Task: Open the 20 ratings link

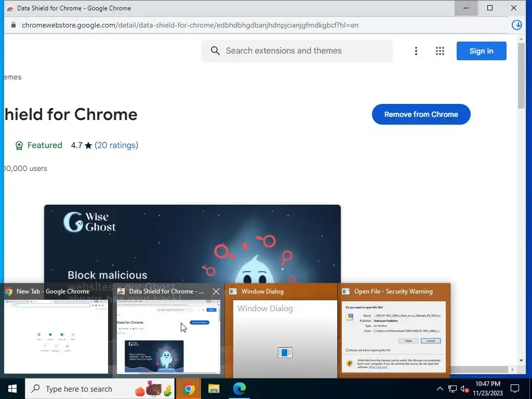Action: tap(116, 145)
